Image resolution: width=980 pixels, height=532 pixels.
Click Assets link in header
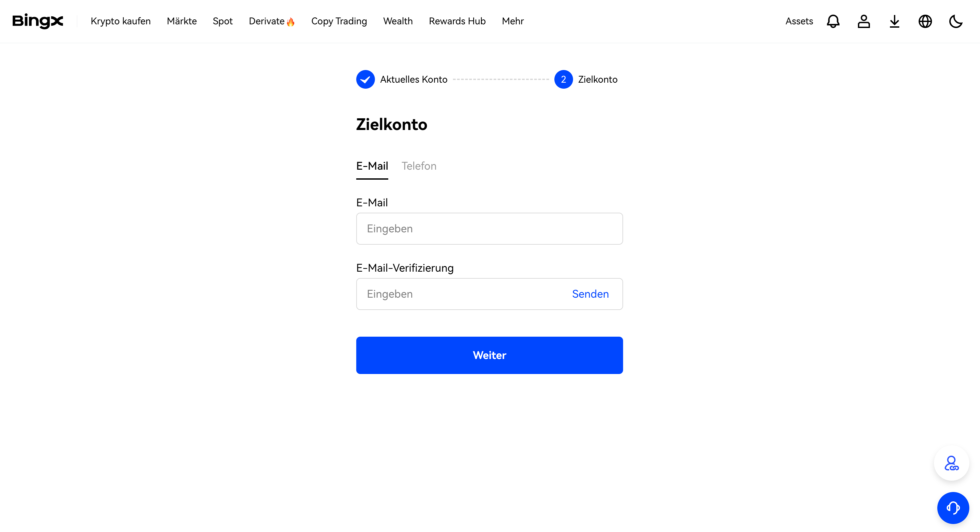(x=799, y=21)
